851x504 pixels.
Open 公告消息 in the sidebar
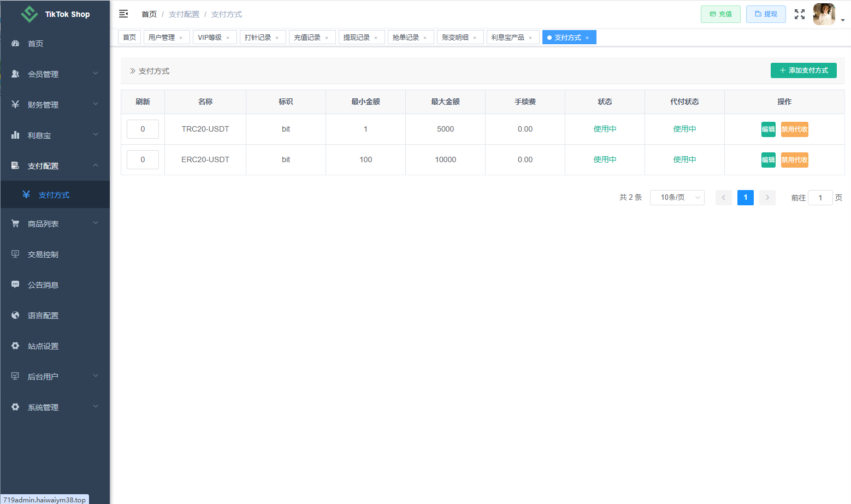coord(55,285)
